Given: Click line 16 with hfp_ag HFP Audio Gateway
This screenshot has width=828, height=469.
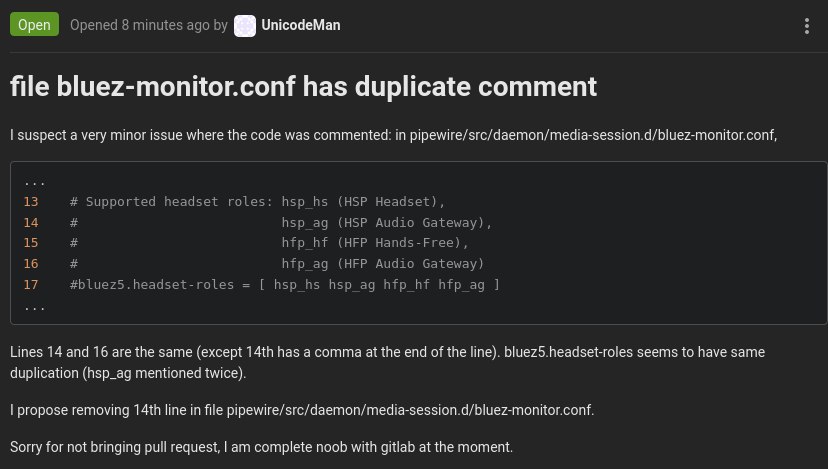Looking at the screenshot, I should (277, 264).
